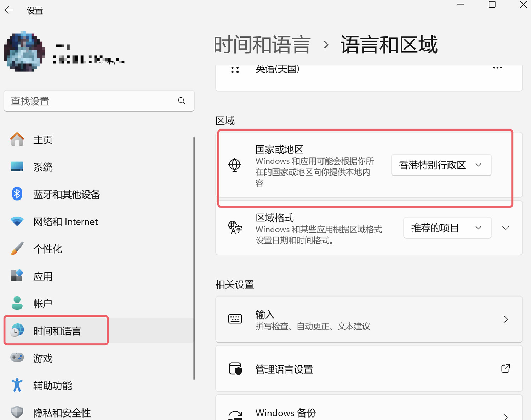This screenshot has width=531, height=420.
Task: Expand the 区域格式 section chevron
Action: pyautogui.click(x=506, y=228)
